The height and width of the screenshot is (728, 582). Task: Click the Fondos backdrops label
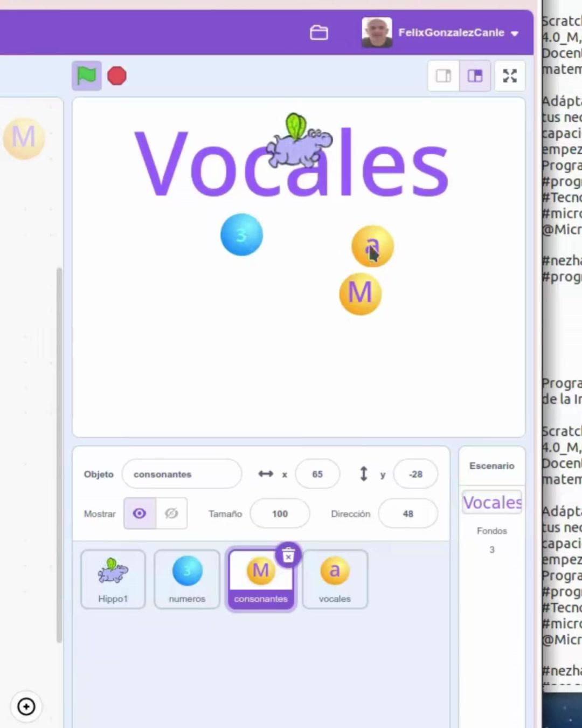click(491, 531)
